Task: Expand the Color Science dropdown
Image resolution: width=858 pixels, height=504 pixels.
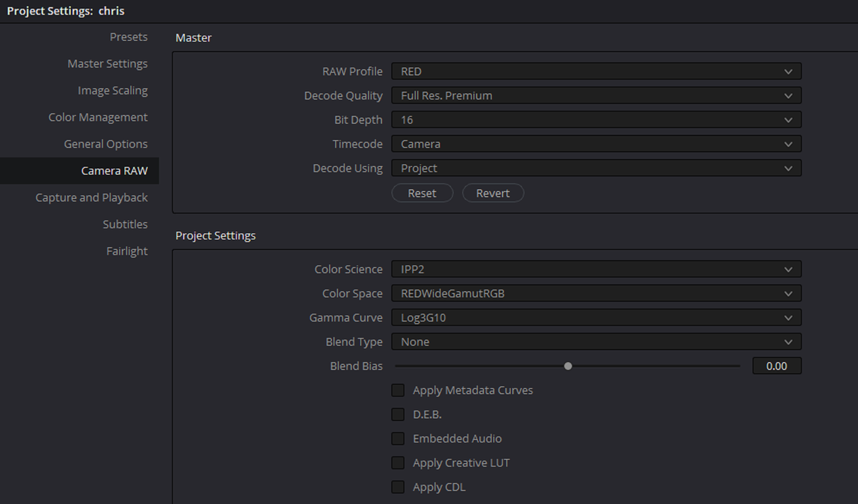Action: [597, 269]
